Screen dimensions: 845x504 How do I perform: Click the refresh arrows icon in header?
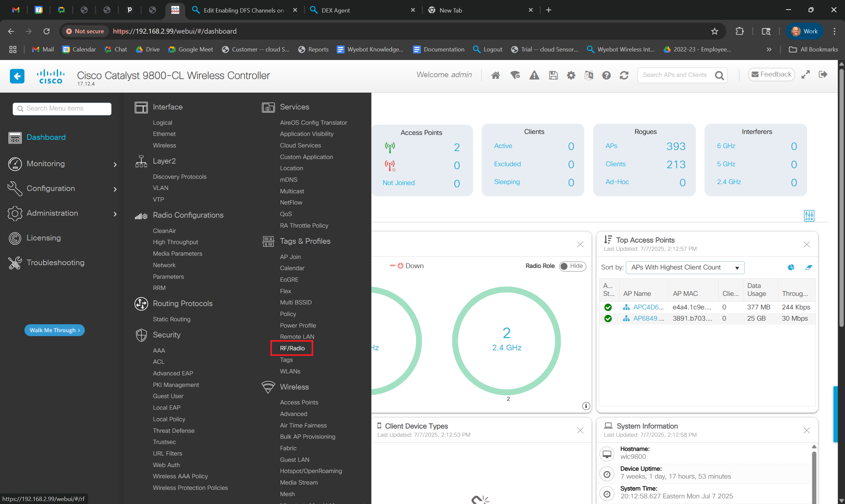pos(624,75)
